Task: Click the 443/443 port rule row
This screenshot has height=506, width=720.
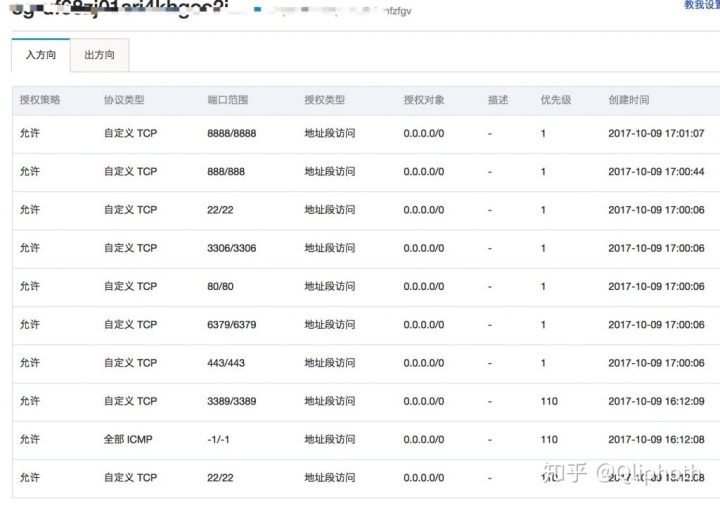Action: (366, 363)
